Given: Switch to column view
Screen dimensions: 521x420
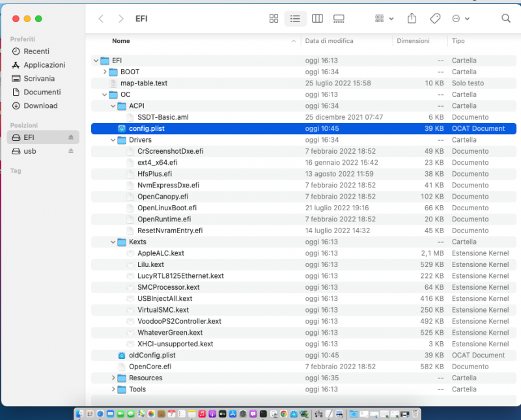Looking at the screenshot, I should click(x=317, y=18).
